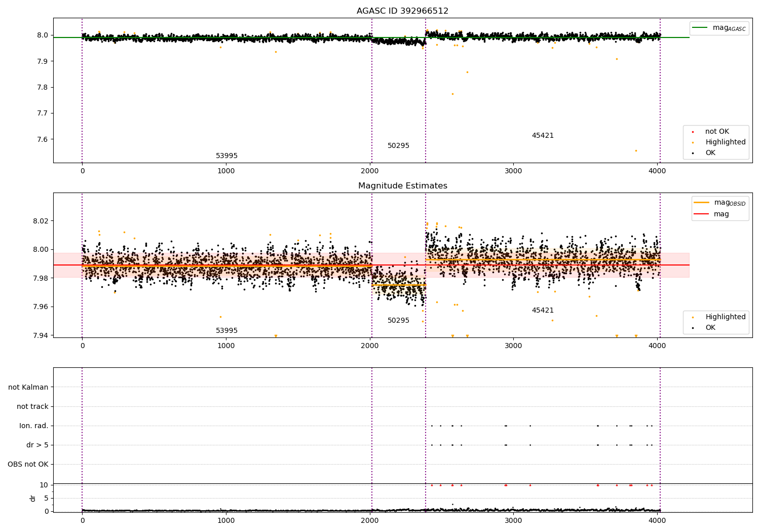Viewport: 760px width, 532px height.
Task: Click the title "AGASC ID 392966512"
Action: click(x=402, y=11)
